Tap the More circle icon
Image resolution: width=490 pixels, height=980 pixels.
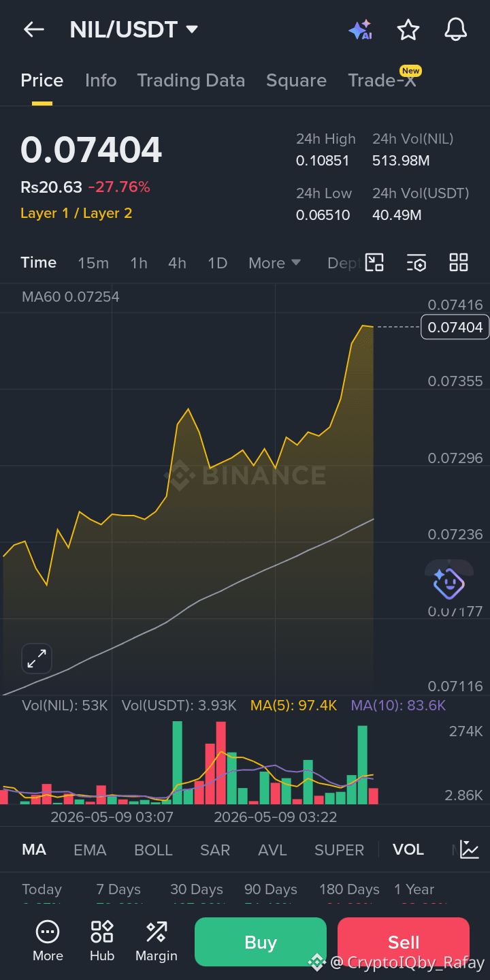click(x=48, y=942)
